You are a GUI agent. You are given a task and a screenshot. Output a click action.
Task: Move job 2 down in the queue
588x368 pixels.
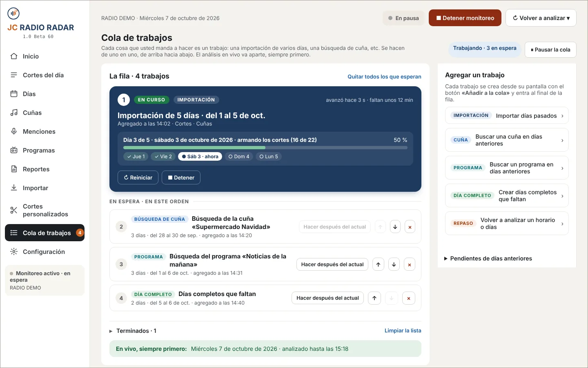click(x=395, y=227)
